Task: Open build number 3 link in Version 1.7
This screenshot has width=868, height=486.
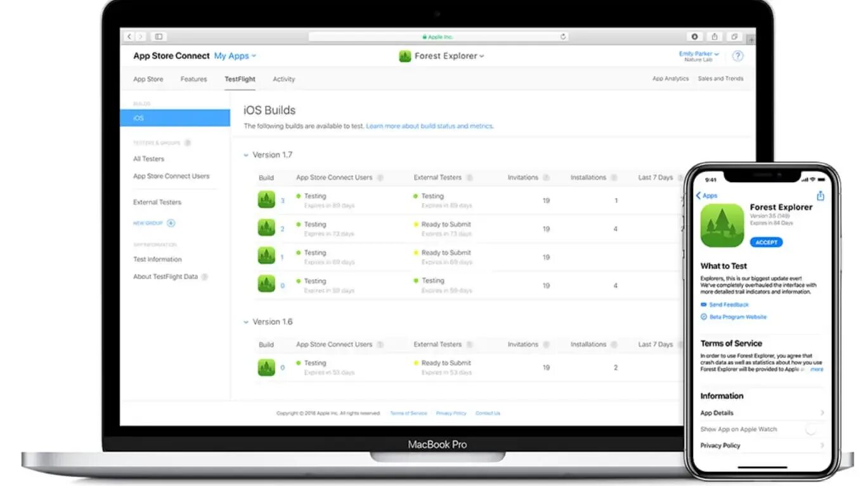Action: pyautogui.click(x=282, y=200)
